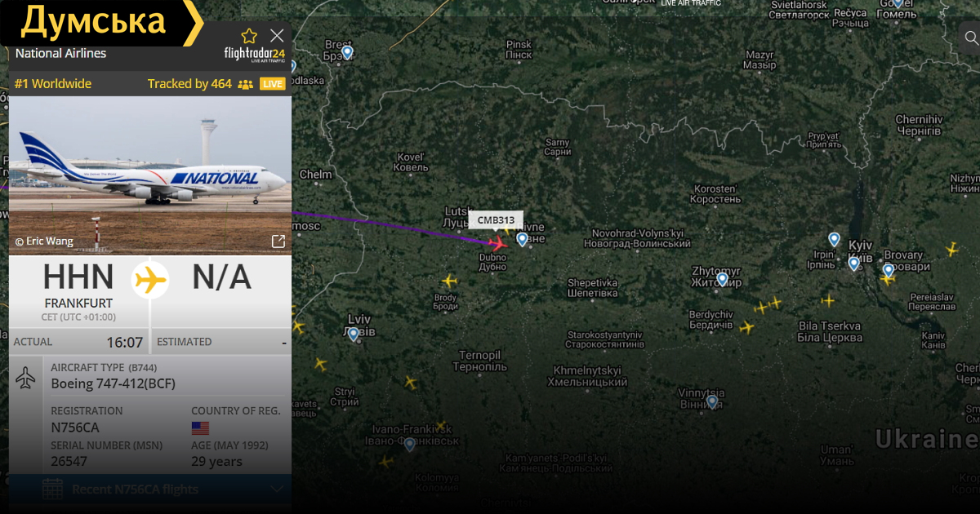Expand Recent N756CA flights section

coord(150,490)
